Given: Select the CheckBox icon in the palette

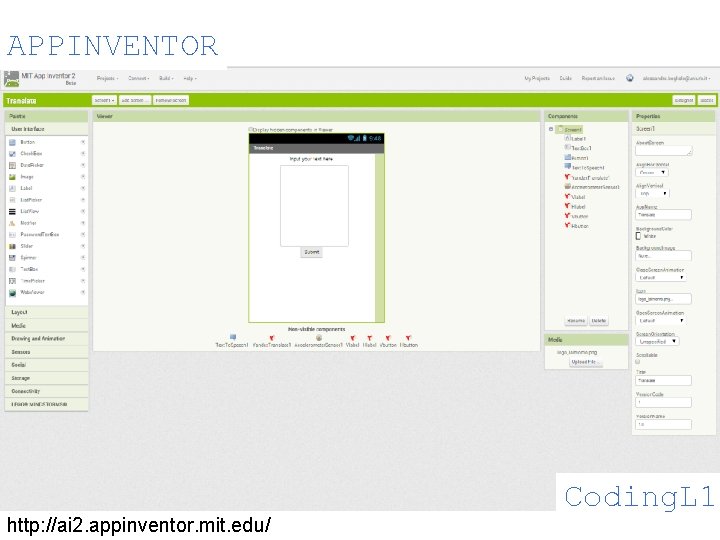Looking at the screenshot, I should pyautogui.click(x=12, y=154).
